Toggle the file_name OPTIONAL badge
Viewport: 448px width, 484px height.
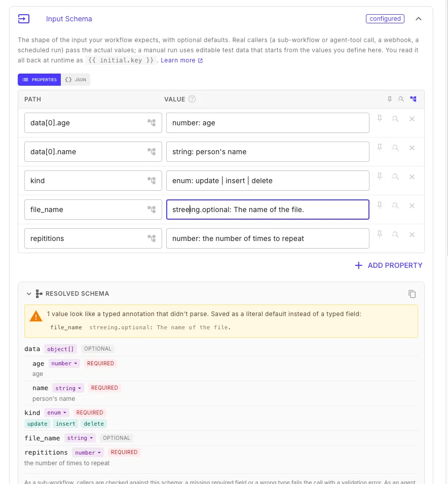pos(117,438)
